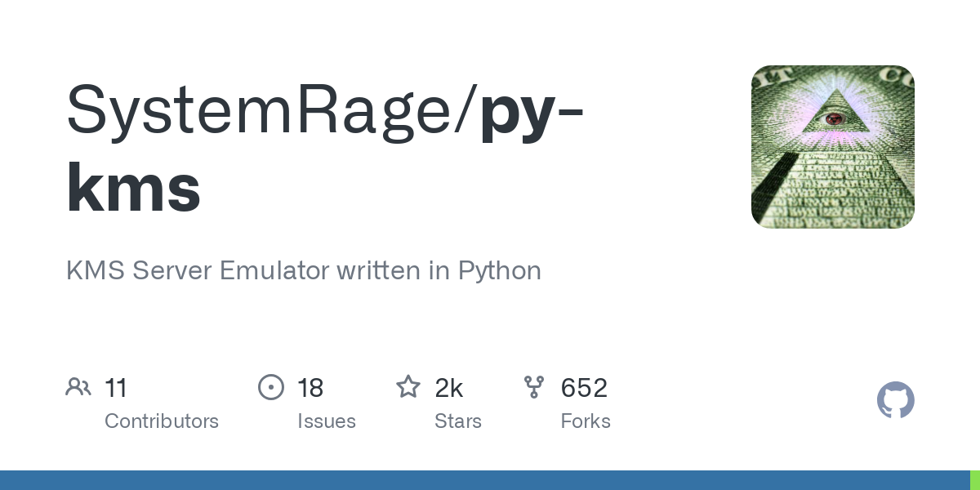Click the Forks branch icon
Screen dimensions: 980x490
(534, 387)
